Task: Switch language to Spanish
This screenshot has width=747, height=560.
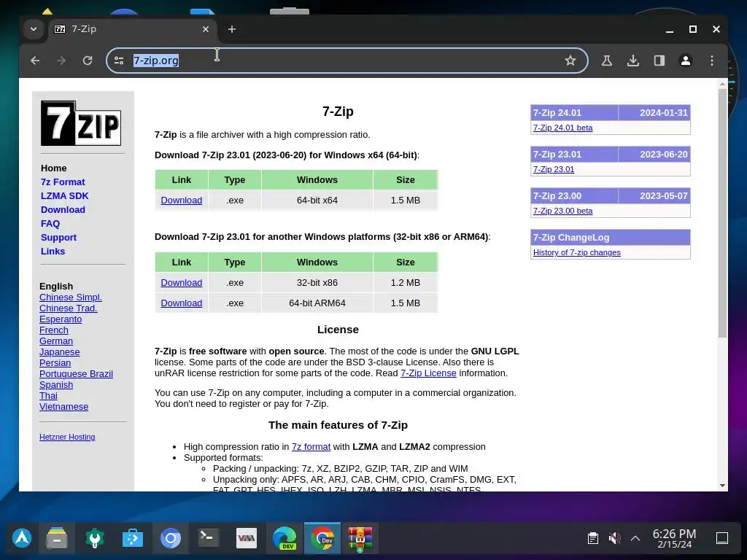Action: [56, 385]
